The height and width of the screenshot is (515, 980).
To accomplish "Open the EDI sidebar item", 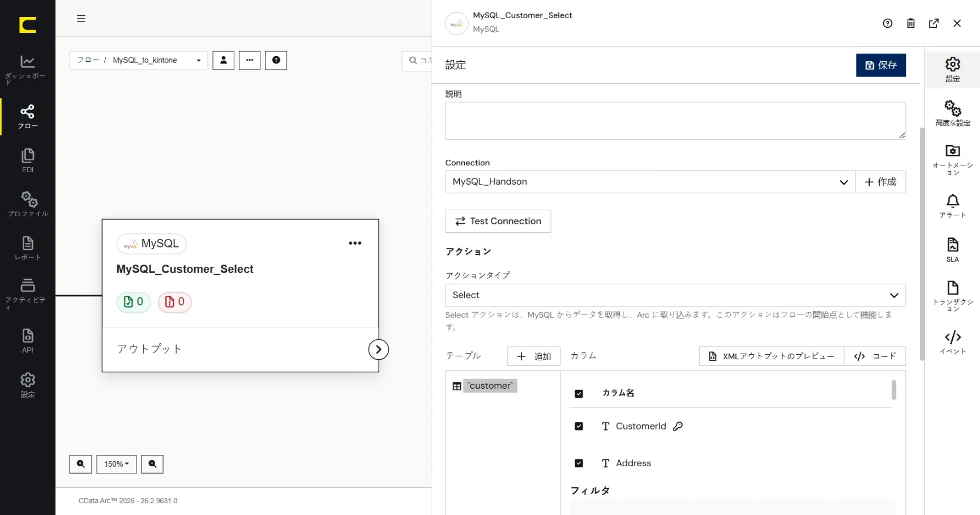I will [x=27, y=160].
